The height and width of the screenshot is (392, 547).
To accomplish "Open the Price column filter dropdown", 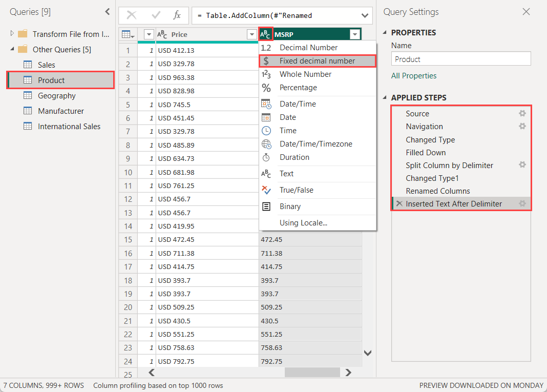I will point(252,34).
